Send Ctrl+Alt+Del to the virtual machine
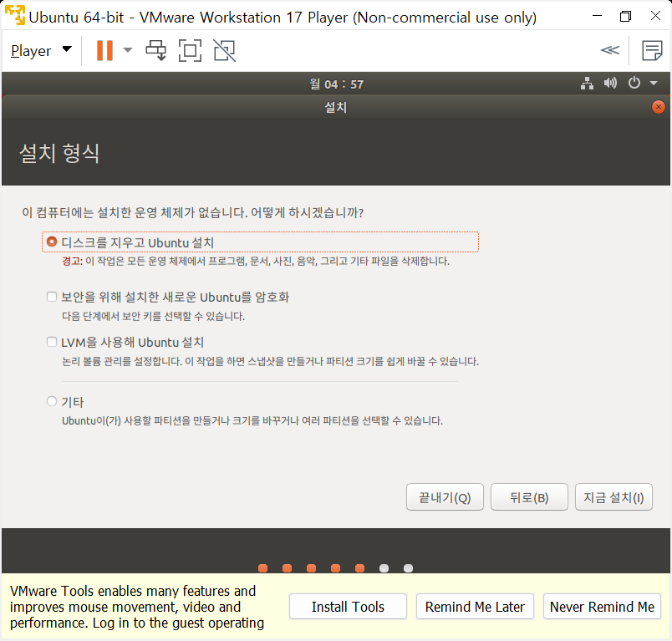This screenshot has width=672, height=641. pos(156,50)
